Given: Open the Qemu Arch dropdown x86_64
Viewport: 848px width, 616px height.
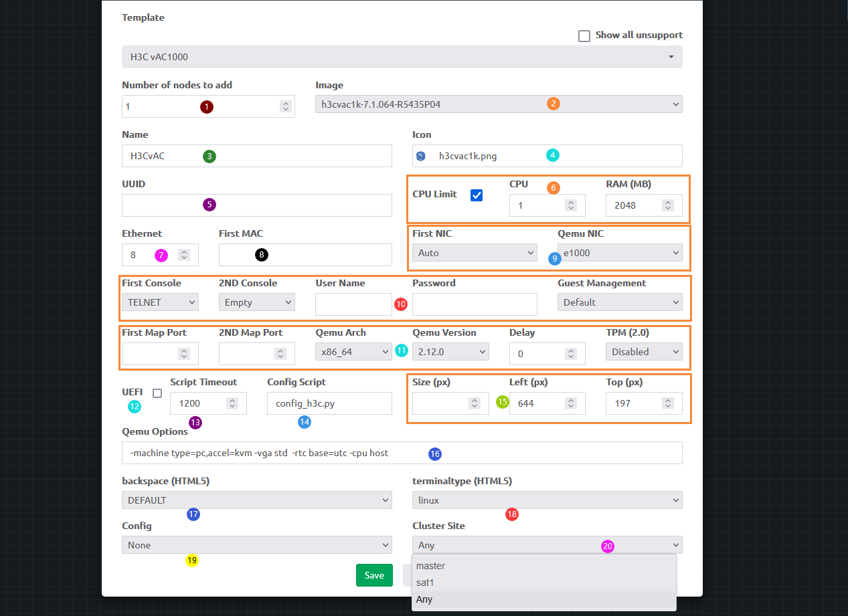Looking at the screenshot, I should [353, 352].
